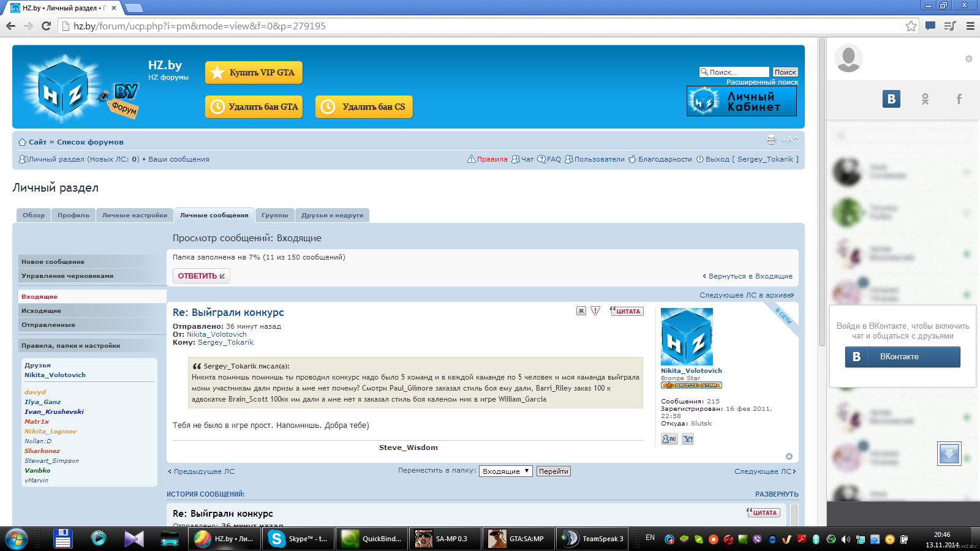The width and height of the screenshot is (980, 551).
Task: Open the Личный Кабинет banner
Action: pyautogui.click(x=742, y=101)
